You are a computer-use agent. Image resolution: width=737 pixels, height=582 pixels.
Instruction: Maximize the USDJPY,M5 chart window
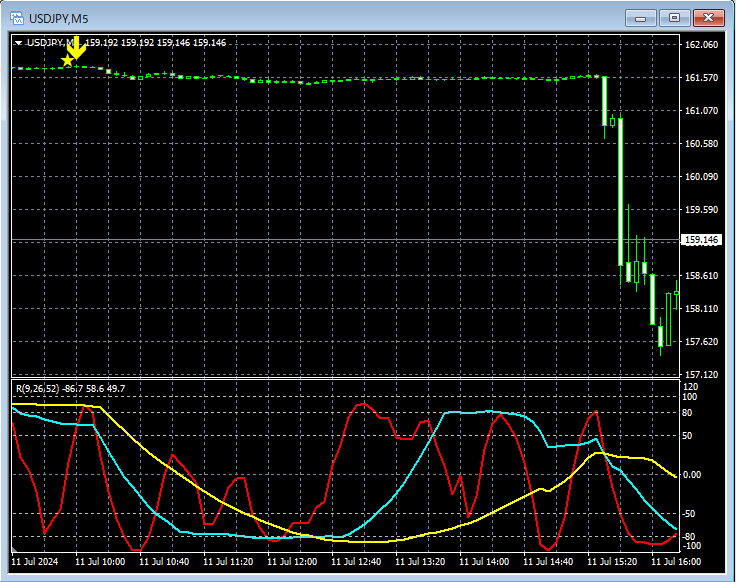(674, 18)
